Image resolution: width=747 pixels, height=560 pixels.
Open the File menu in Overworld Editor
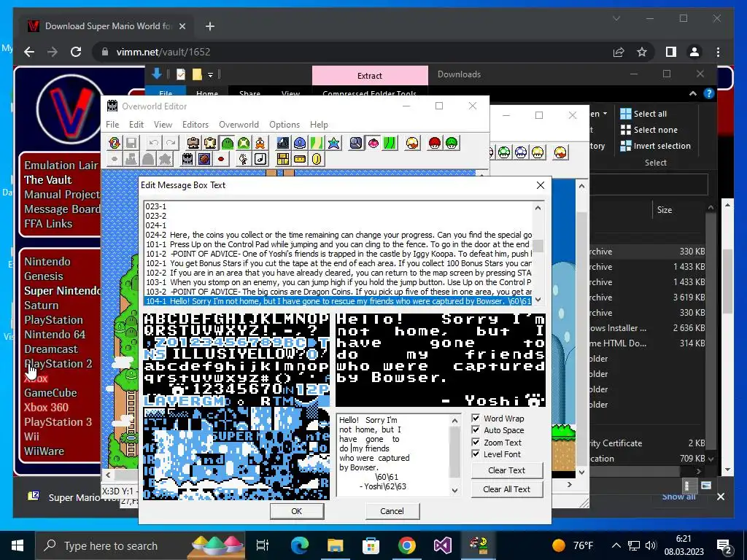(x=112, y=124)
